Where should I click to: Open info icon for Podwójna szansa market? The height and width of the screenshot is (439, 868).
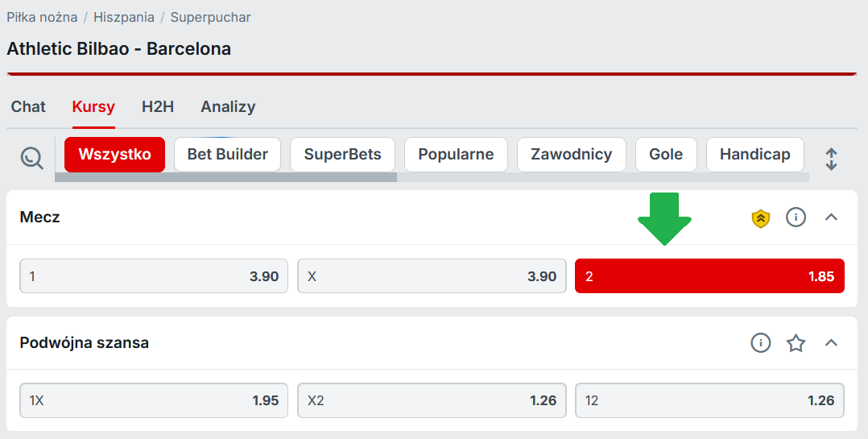[x=760, y=343]
